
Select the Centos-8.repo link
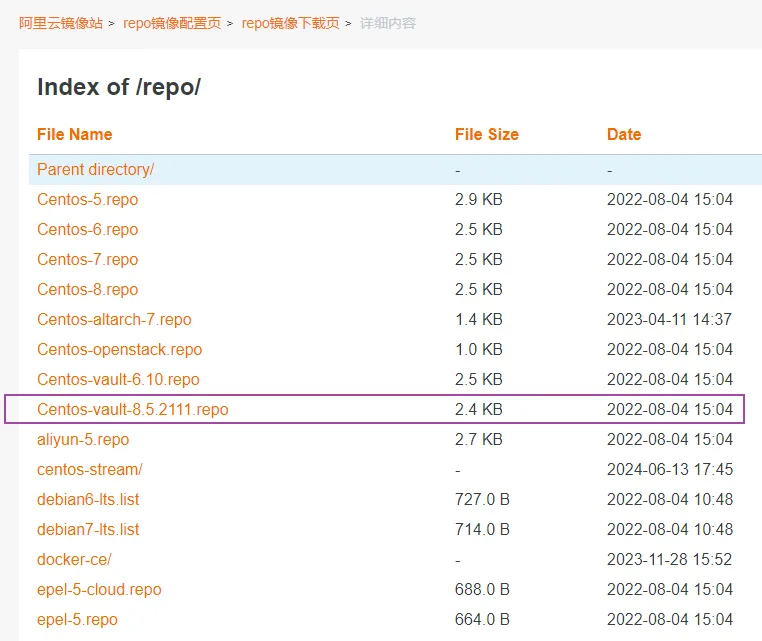click(x=87, y=289)
